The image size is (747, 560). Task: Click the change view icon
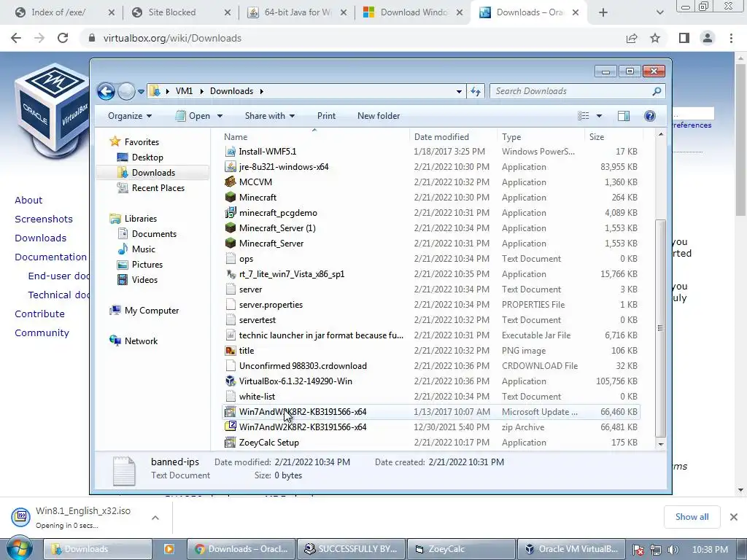tap(583, 116)
